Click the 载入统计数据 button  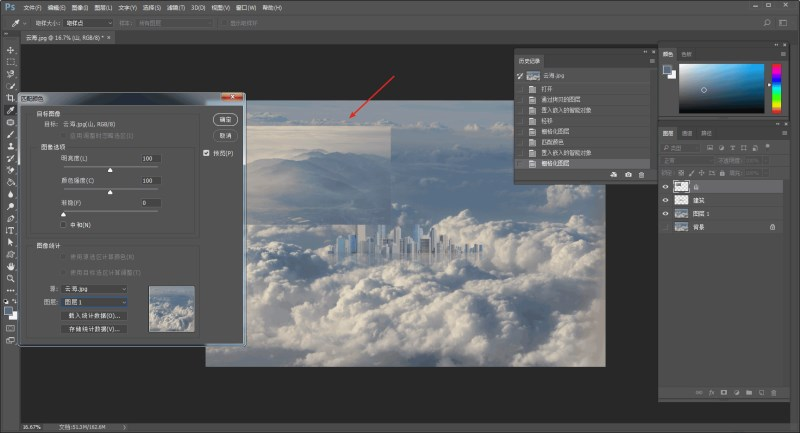coord(94,315)
